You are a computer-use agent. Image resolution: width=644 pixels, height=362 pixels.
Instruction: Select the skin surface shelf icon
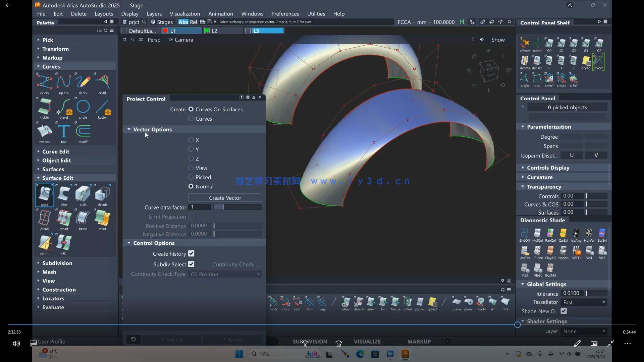493,302
